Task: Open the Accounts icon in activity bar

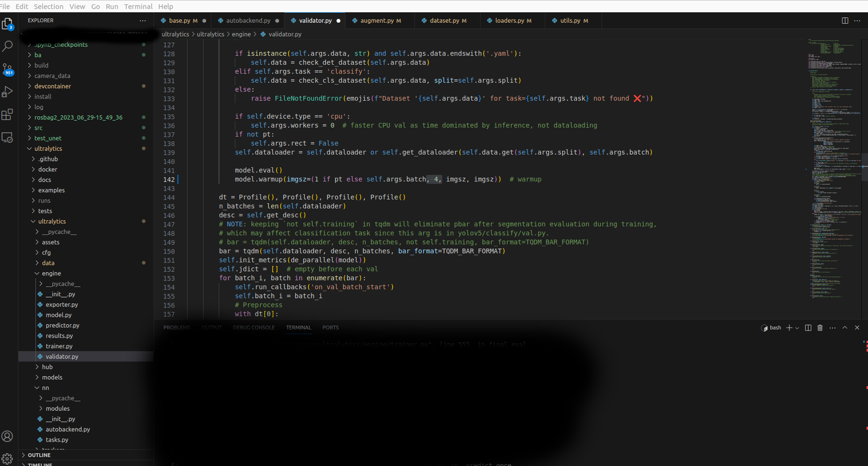Action: tap(8, 436)
